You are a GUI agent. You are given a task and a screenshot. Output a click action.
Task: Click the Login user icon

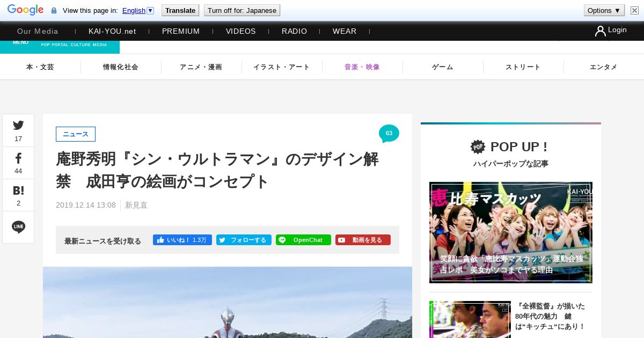[600, 31]
